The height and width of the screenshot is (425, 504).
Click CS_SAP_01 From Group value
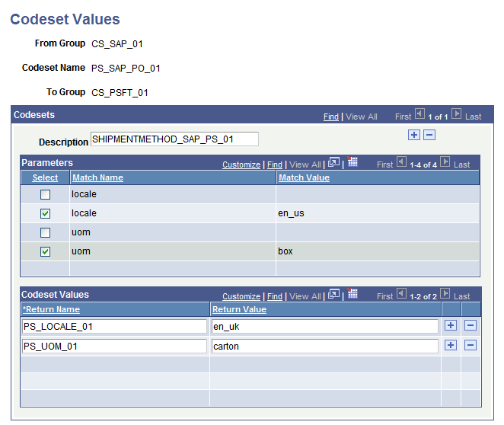pyautogui.click(x=117, y=43)
